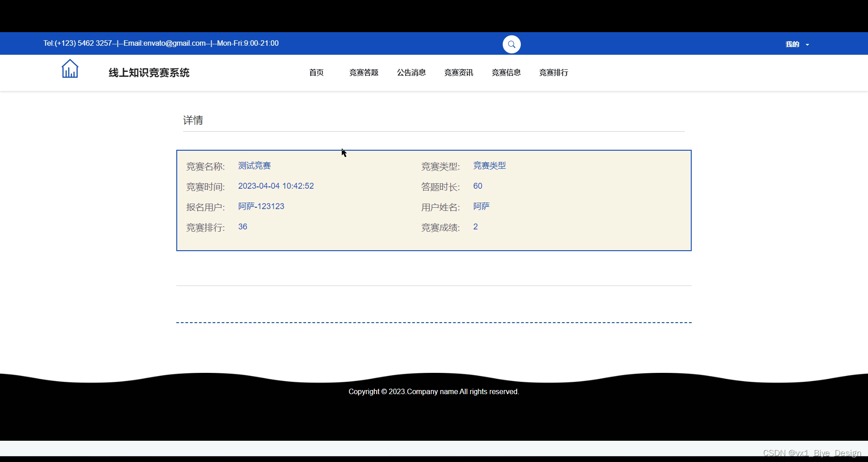
Task: Navigate to 竞赛资讯
Action: point(458,72)
